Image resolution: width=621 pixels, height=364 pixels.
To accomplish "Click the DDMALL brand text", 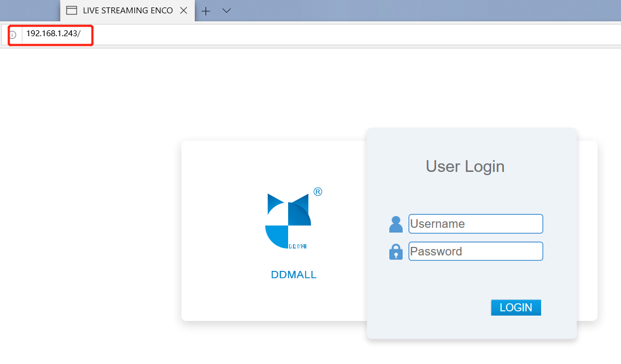I will 293,275.
